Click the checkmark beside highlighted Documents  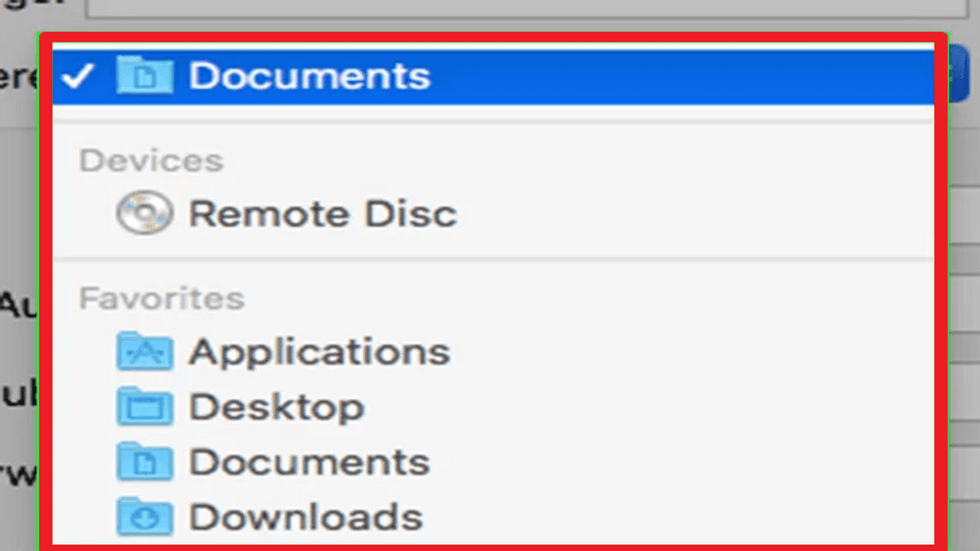[78, 76]
